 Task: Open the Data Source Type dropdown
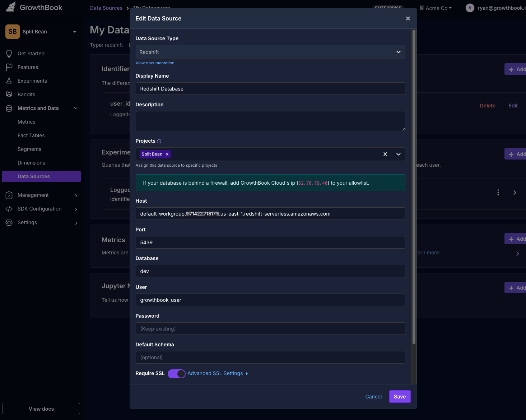(399, 52)
